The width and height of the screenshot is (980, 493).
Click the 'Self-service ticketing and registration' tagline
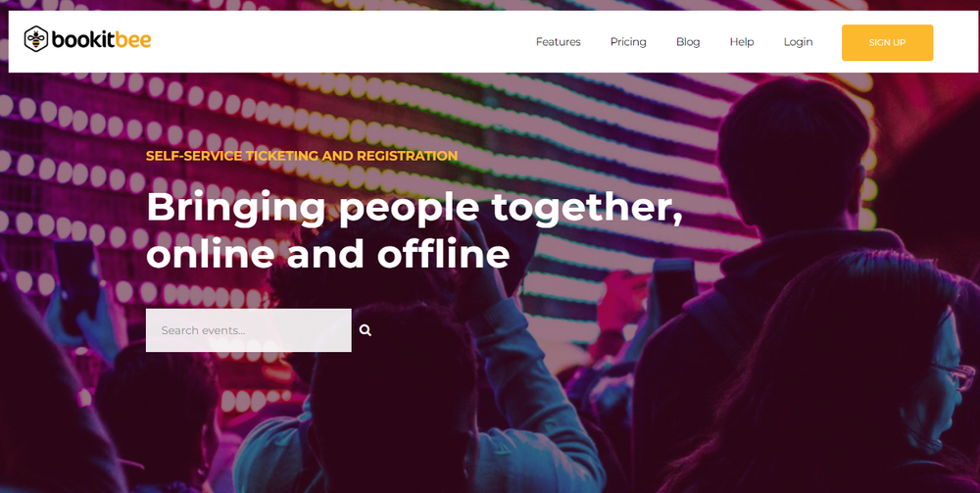[x=302, y=156]
